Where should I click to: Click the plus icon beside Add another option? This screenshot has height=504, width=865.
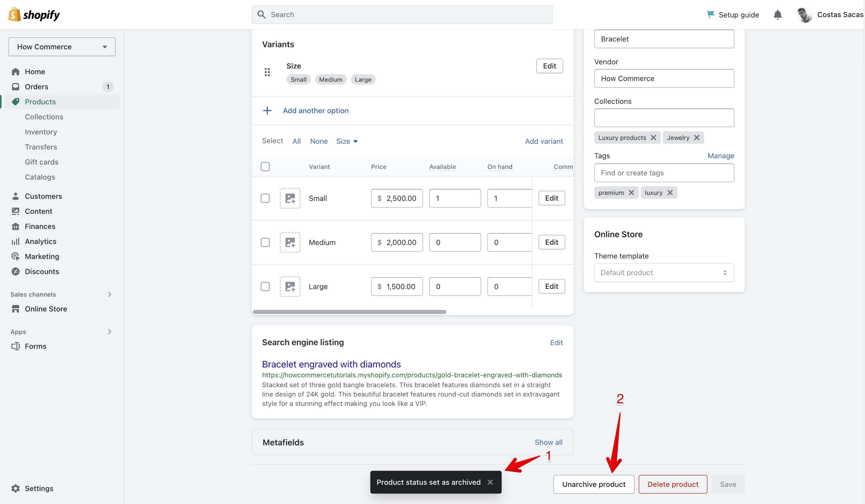[x=267, y=111]
